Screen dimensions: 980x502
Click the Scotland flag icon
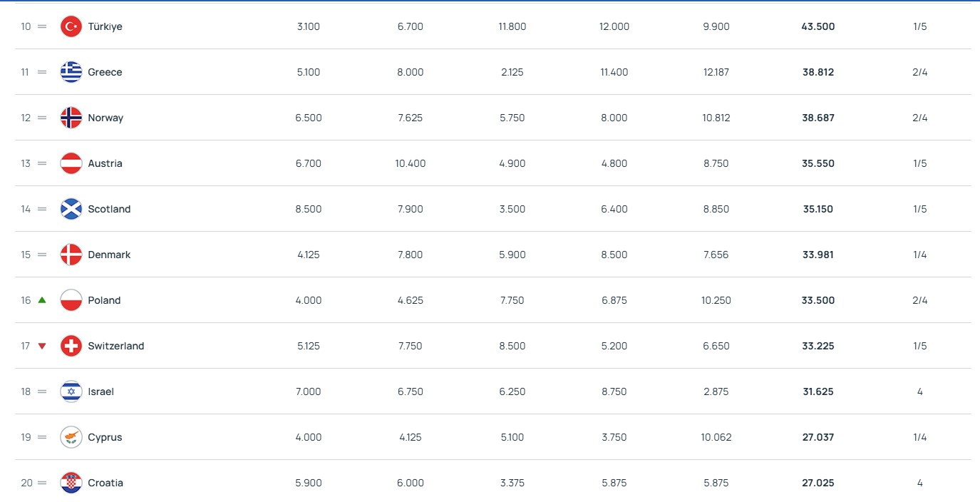point(71,209)
